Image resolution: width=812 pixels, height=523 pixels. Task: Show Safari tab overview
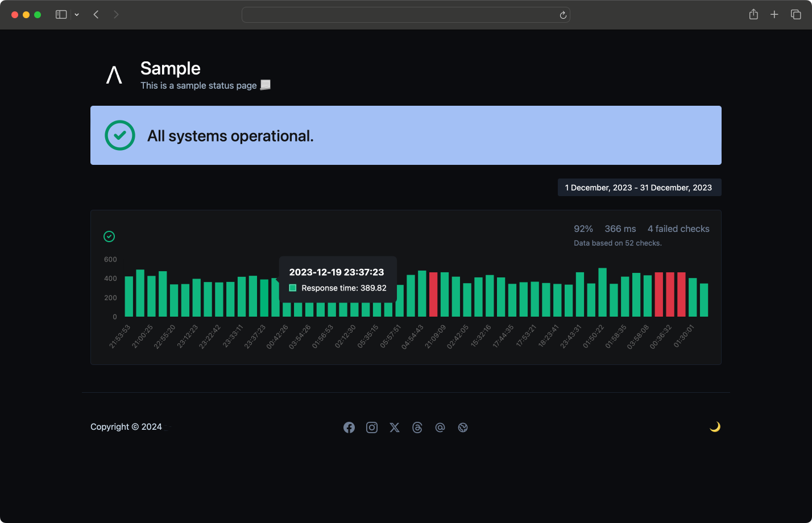pyautogui.click(x=796, y=15)
